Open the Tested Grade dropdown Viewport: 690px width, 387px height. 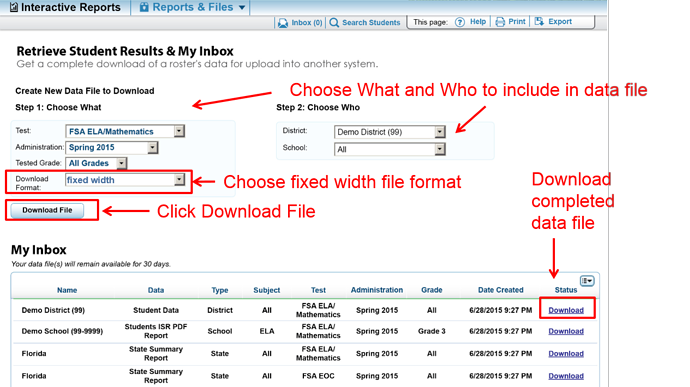[x=96, y=163]
